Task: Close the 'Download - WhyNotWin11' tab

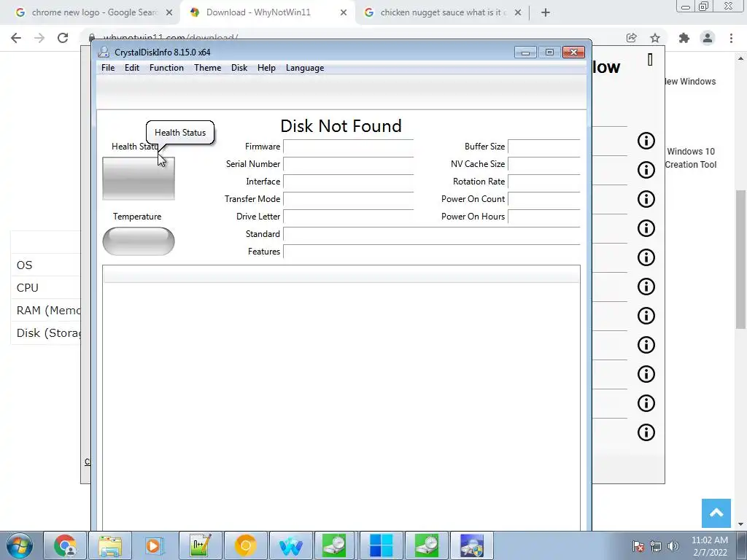Action: click(x=344, y=13)
